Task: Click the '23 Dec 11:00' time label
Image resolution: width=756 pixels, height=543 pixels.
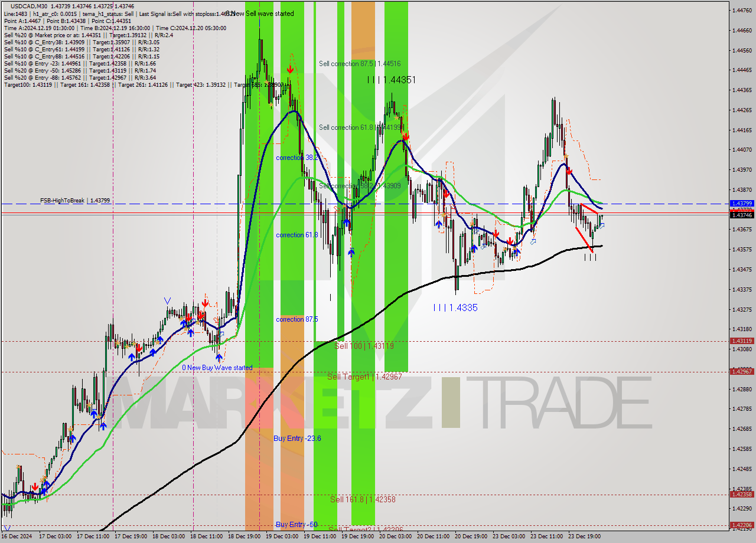Action: click(x=546, y=537)
